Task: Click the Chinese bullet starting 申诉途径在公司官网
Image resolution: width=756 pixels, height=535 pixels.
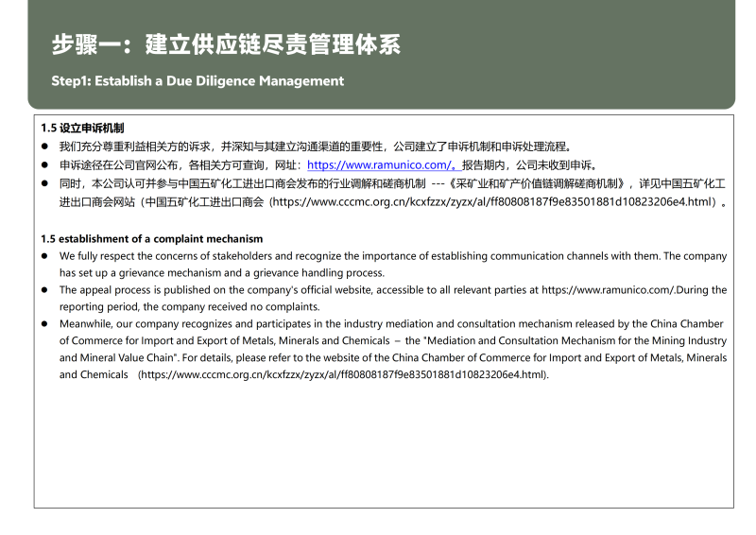Action: pyautogui.click(x=180, y=165)
